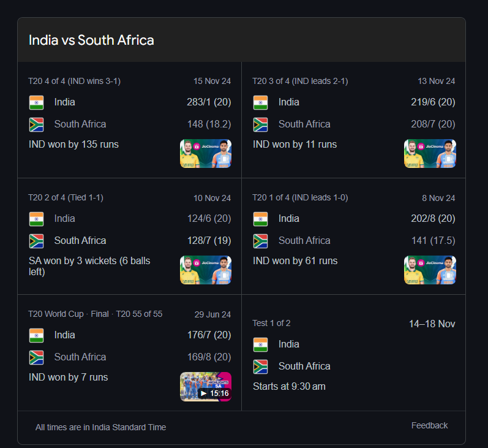Click South Africa flag in 15 Nov match
488x448 pixels.
(x=36, y=124)
